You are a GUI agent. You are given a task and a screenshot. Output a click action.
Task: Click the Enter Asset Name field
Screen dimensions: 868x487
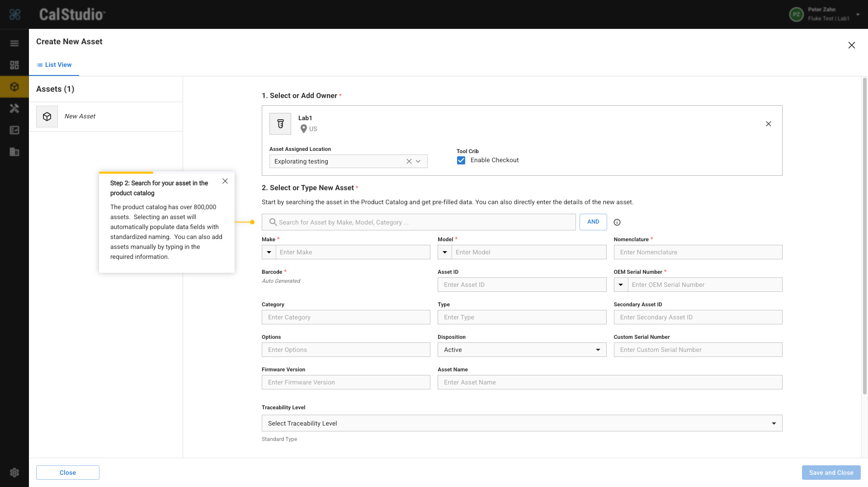pos(610,382)
